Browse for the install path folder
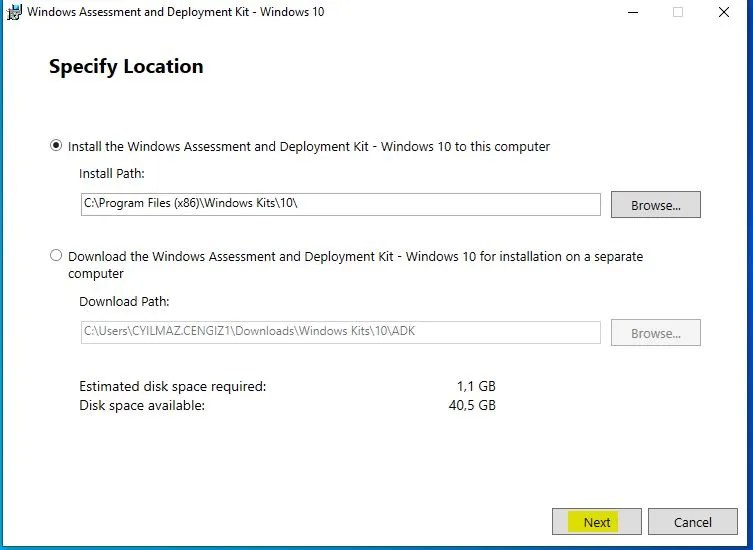The width and height of the screenshot is (753, 550). 656,205
